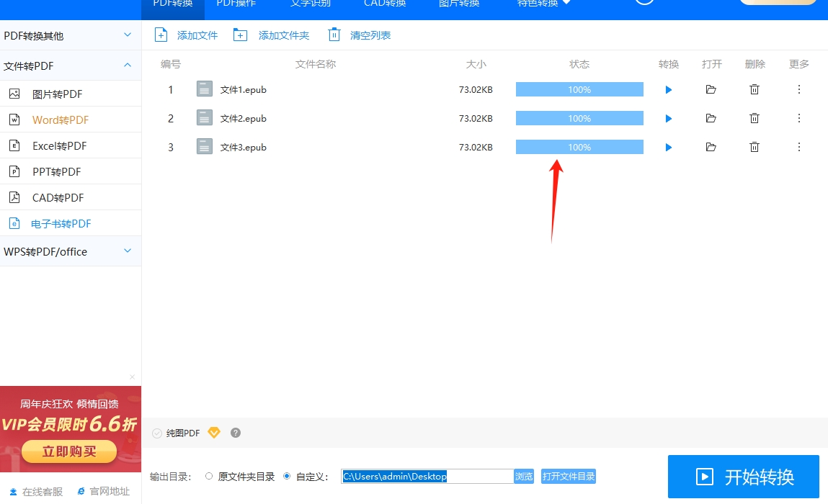
Task: Click the 清空列表 trash icon
Action: (334, 35)
